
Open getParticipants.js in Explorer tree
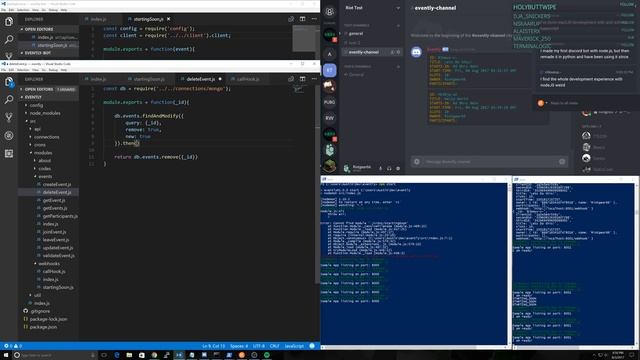click(x=60, y=216)
